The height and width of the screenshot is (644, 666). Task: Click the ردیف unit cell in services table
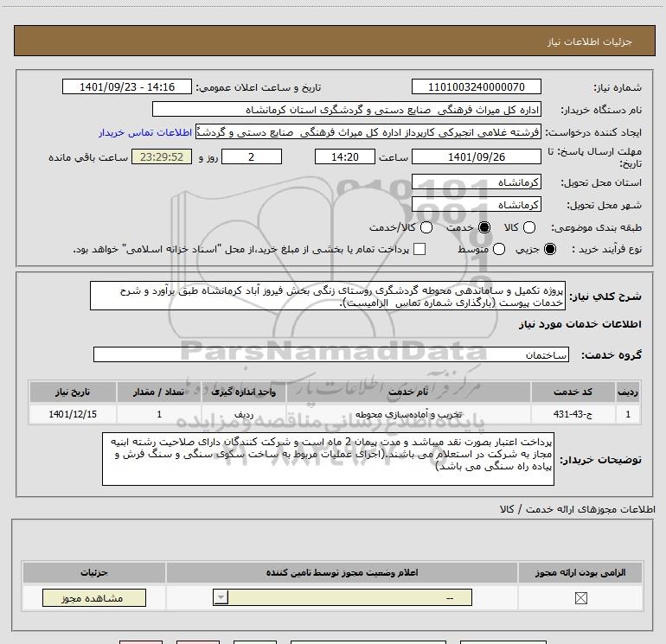point(244,414)
